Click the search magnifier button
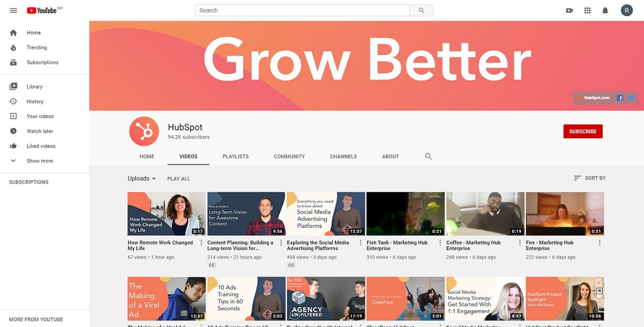This screenshot has height=327, width=644. tap(421, 10)
